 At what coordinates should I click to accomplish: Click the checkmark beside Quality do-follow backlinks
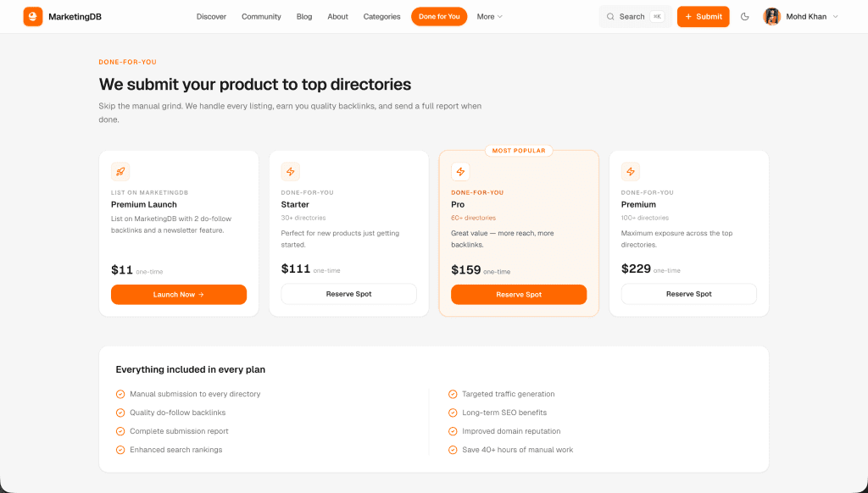coord(120,413)
